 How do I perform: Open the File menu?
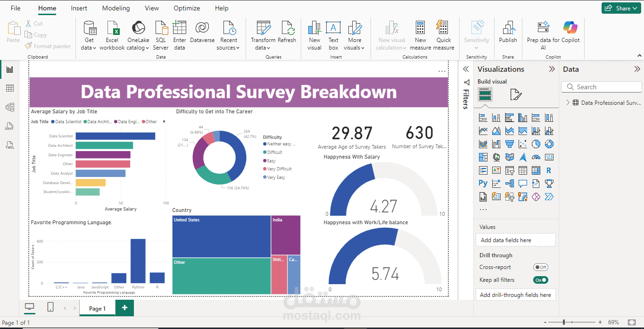16,8
